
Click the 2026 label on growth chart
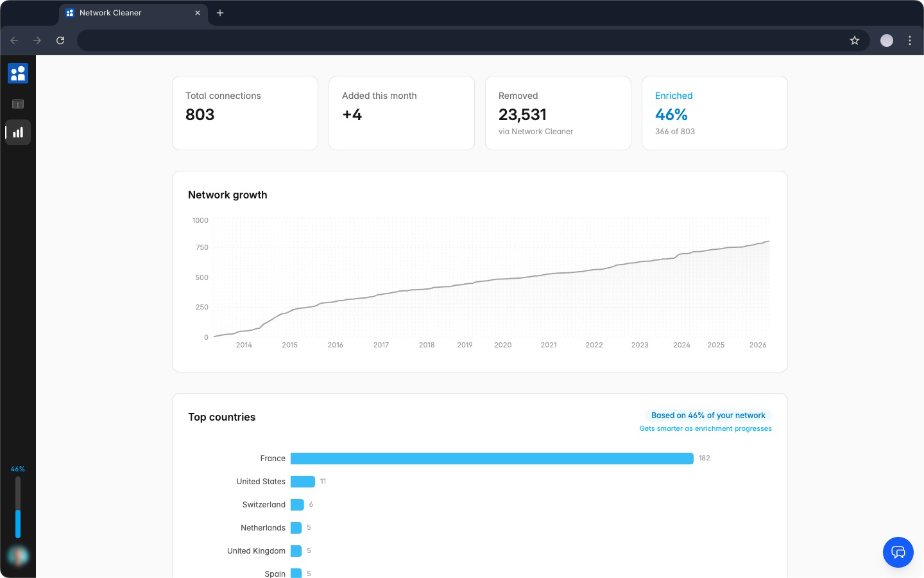point(758,346)
